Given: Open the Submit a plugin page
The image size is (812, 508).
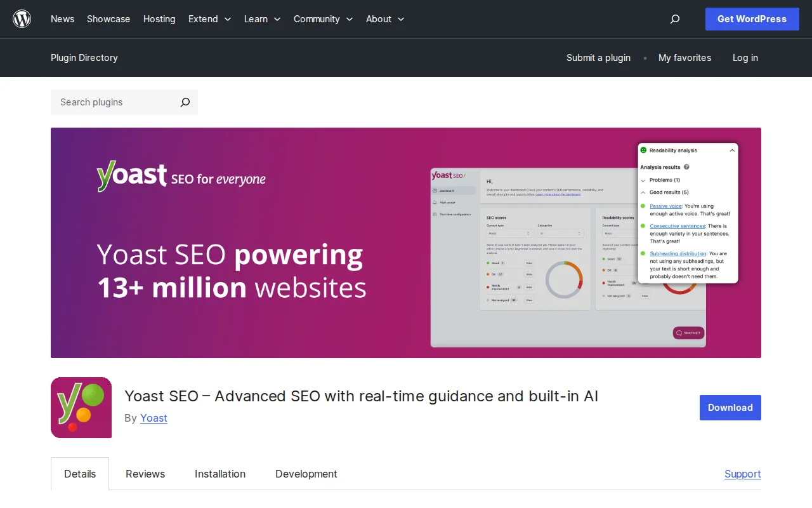Looking at the screenshot, I should [x=598, y=58].
